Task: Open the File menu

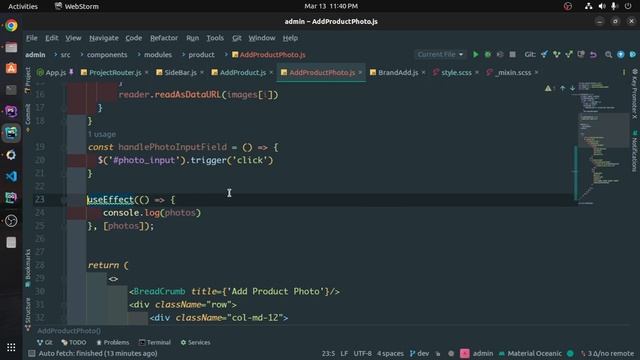Action: [31, 38]
